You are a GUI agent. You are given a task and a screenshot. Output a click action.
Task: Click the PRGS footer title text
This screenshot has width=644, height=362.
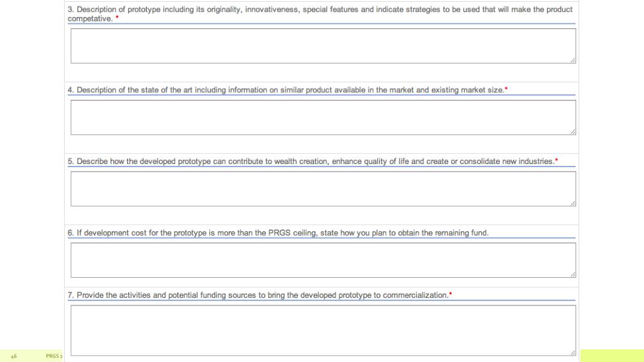(x=54, y=356)
